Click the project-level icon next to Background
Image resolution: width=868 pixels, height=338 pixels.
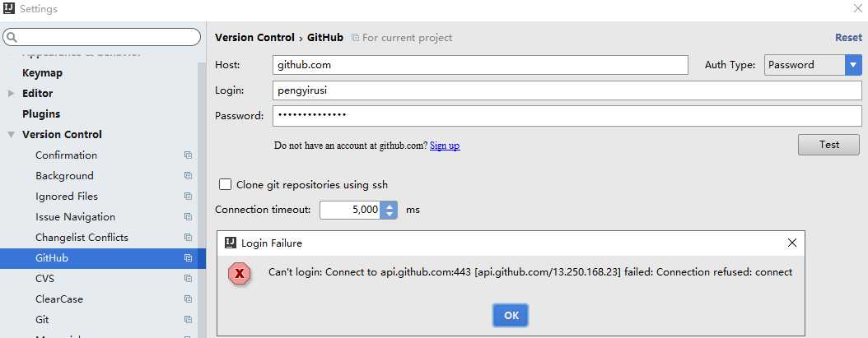(x=188, y=176)
